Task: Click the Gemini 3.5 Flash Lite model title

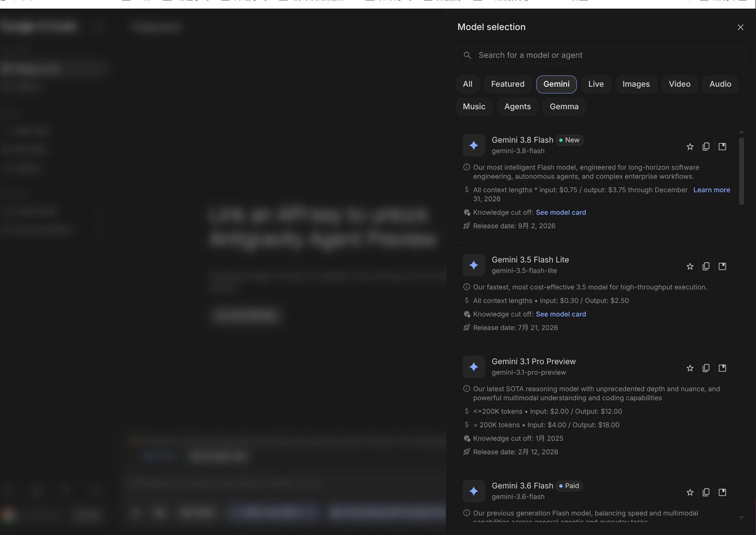Action: point(530,259)
